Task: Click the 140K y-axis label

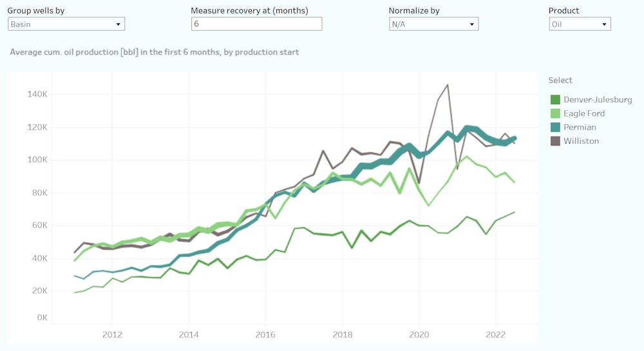Action: pos(37,94)
